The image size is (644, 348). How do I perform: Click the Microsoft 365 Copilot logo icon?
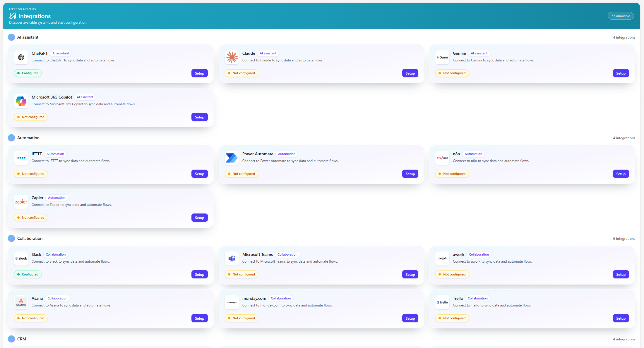point(21,101)
